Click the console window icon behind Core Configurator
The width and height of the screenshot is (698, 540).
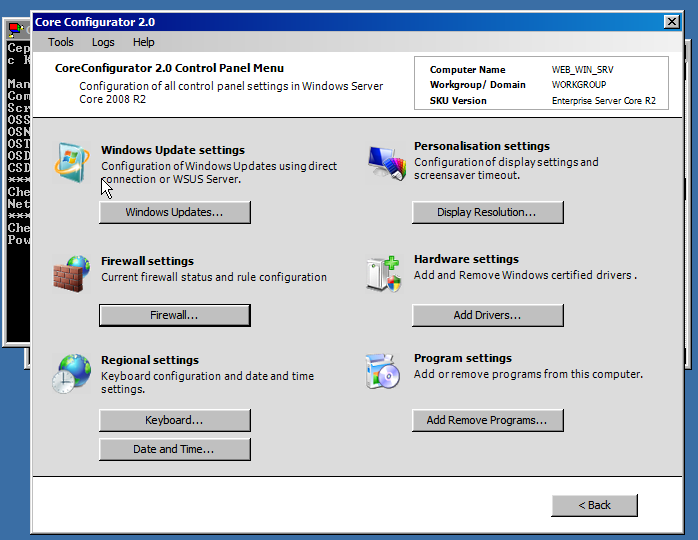pyautogui.click(x=16, y=30)
